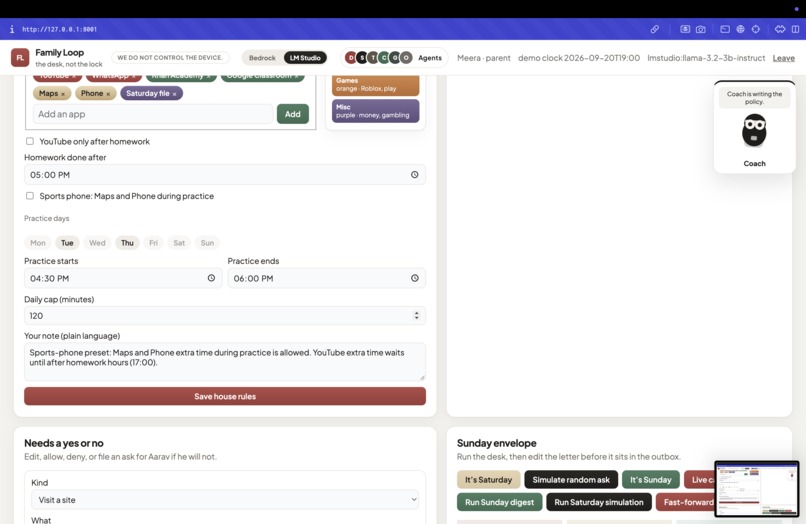Click the Practice ends time field
806x524 pixels.
pyautogui.click(x=326, y=278)
